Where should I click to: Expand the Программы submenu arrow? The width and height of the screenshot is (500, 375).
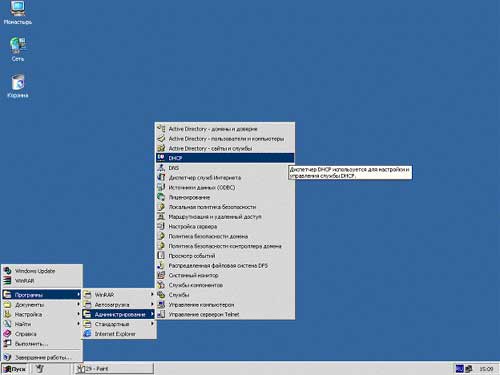tap(78, 295)
